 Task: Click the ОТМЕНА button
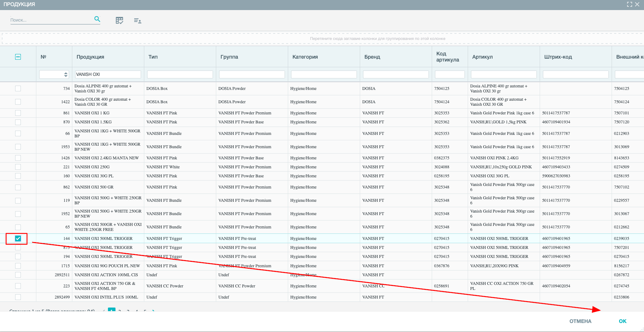pos(580,321)
